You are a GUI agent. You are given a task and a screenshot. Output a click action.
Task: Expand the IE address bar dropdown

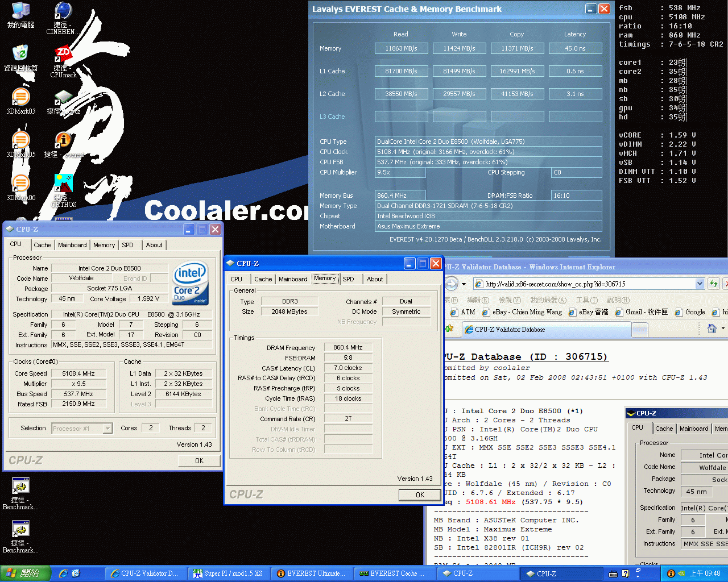[x=700, y=284]
